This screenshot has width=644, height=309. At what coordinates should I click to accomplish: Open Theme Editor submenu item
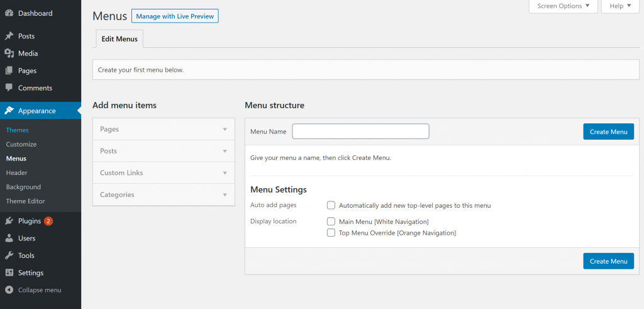(x=25, y=201)
